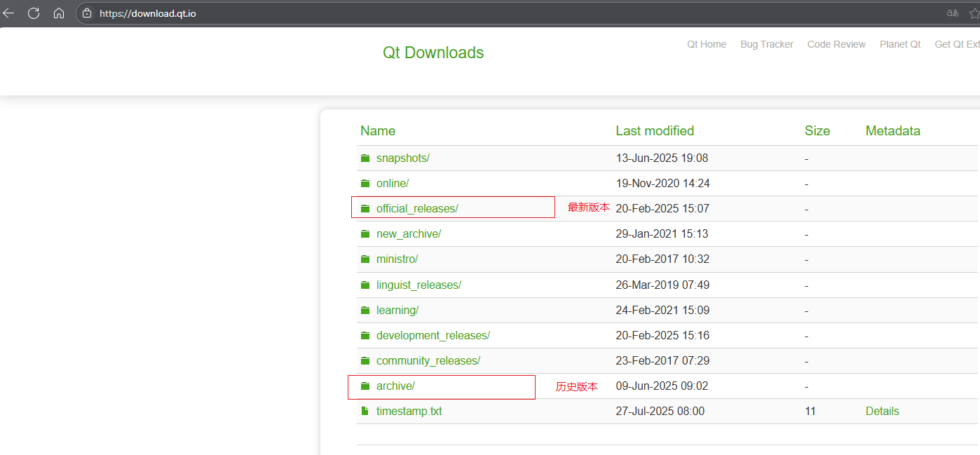This screenshot has width=980, height=455.
Task: Click the Metadata column header
Action: point(893,131)
